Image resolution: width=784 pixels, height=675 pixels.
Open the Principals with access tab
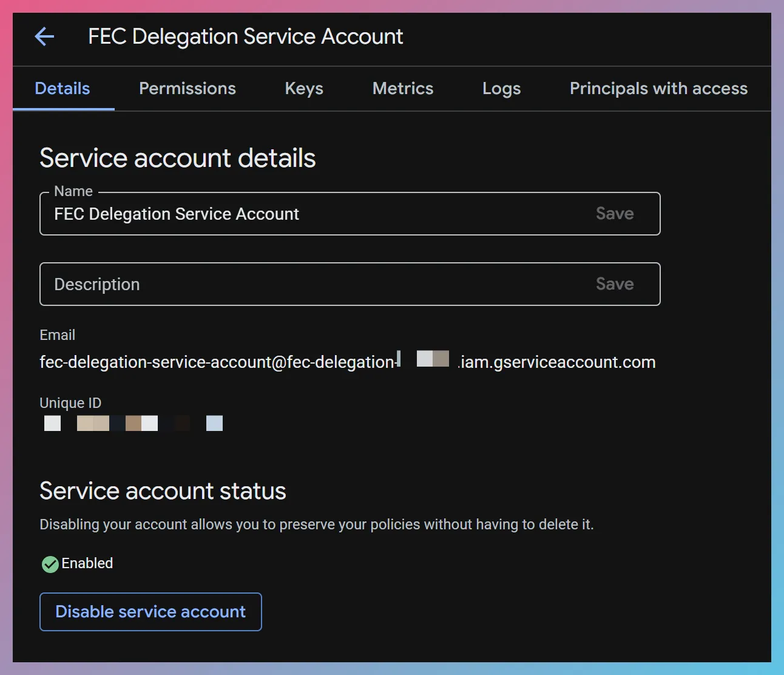click(x=658, y=89)
